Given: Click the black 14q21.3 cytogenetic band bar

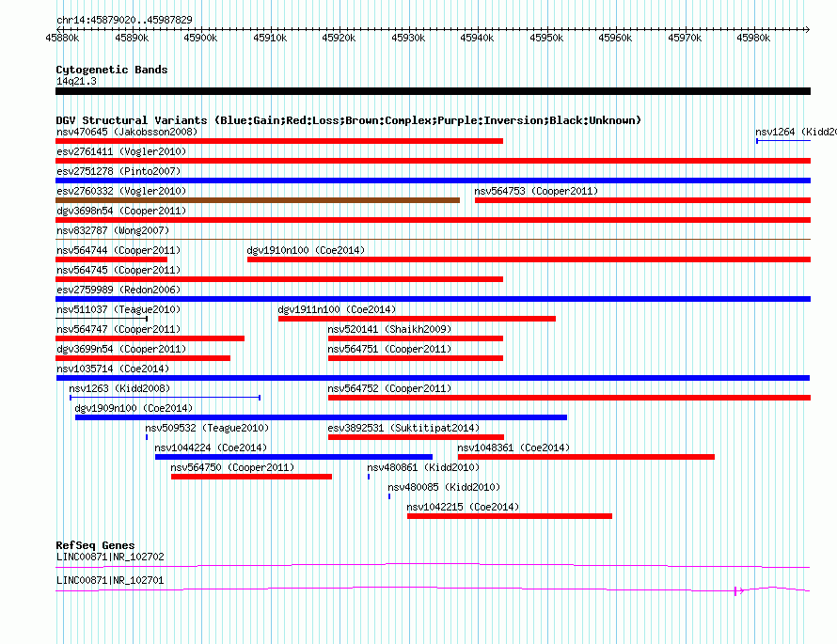Looking at the screenshot, I should [x=433, y=91].
